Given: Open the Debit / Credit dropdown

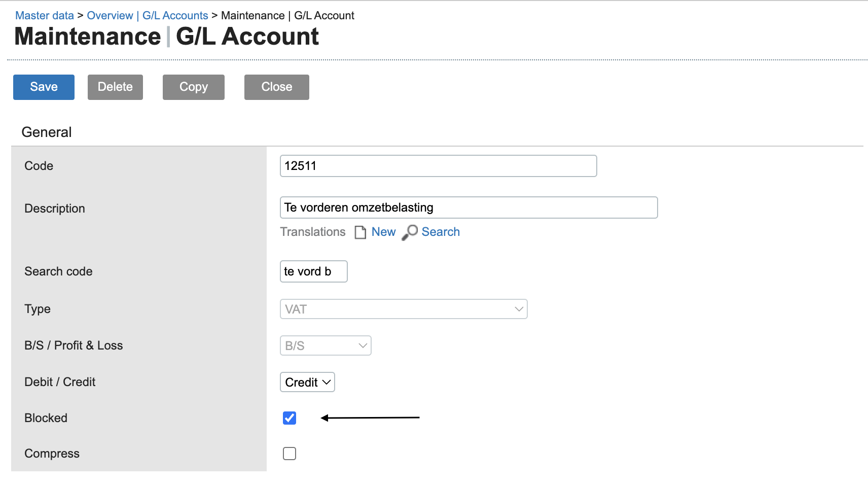Looking at the screenshot, I should pos(307,382).
